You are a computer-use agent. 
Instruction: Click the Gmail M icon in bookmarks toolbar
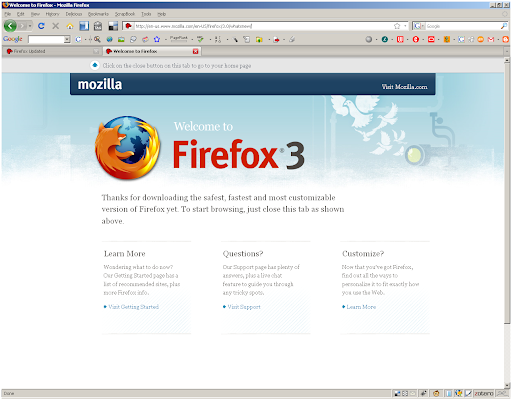491,39
